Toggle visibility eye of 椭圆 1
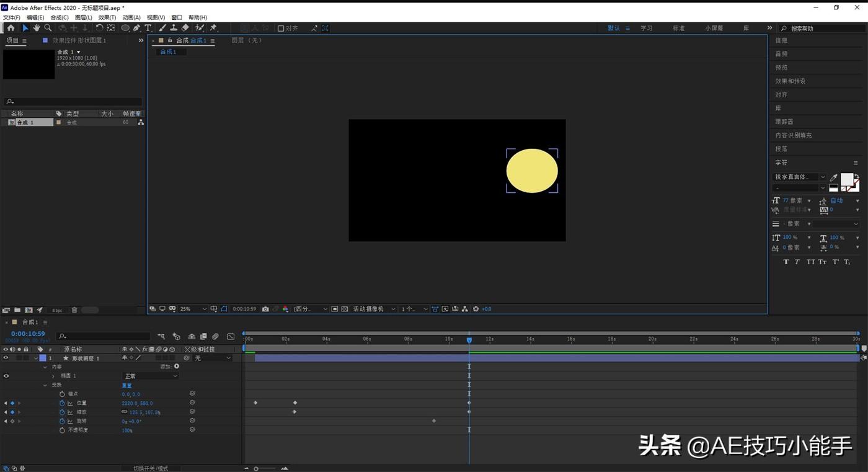Screen dimensions: 868x472 coord(6,376)
